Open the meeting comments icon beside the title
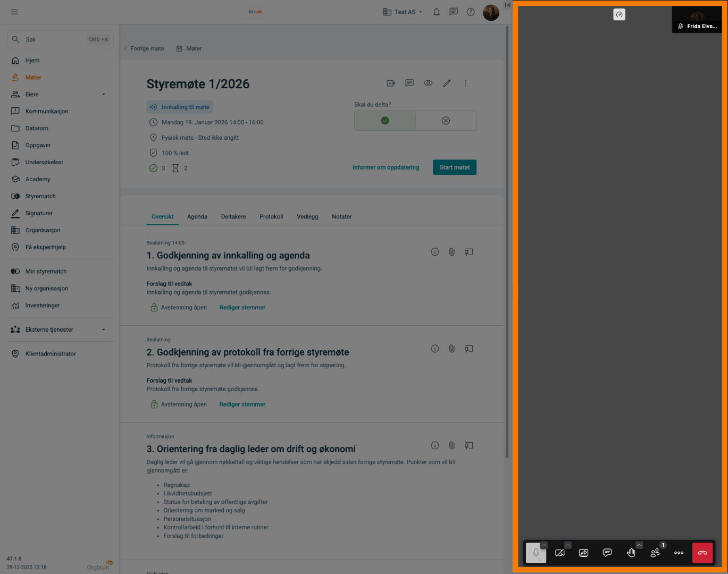728x574 pixels. click(409, 83)
